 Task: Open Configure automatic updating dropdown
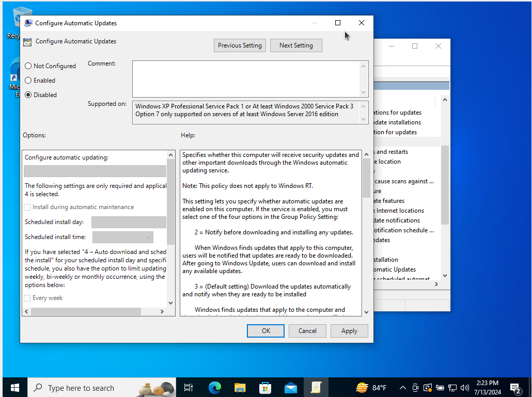(x=95, y=171)
